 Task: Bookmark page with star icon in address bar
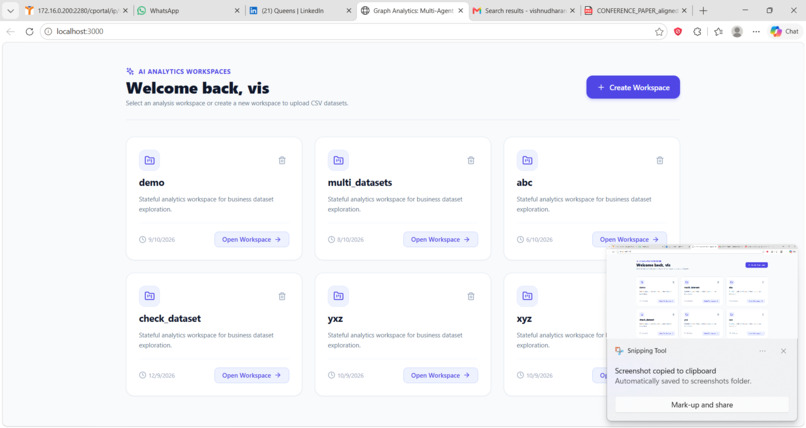pos(659,32)
